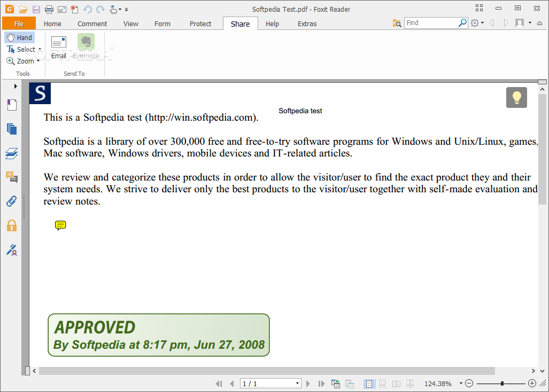Image resolution: width=549 pixels, height=392 pixels.
Task: Switch to the Form tab
Action: [x=163, y=23]
